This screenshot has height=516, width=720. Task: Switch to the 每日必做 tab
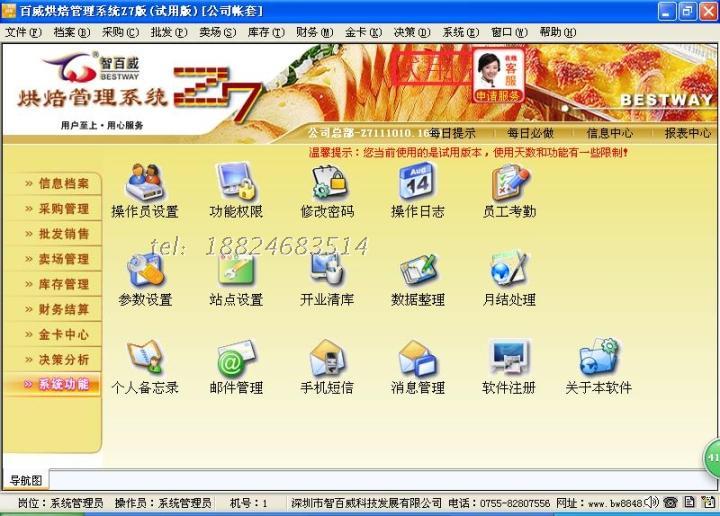530,134
